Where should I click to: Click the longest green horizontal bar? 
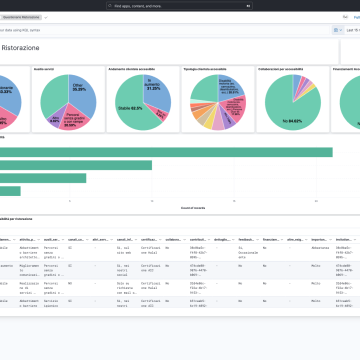coord(166,152)
